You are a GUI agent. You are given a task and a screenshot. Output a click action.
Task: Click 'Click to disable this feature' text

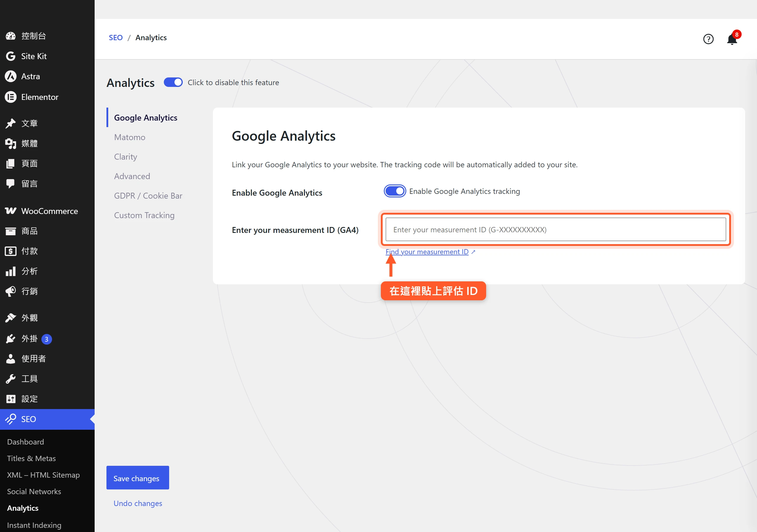tap(233, 82)
